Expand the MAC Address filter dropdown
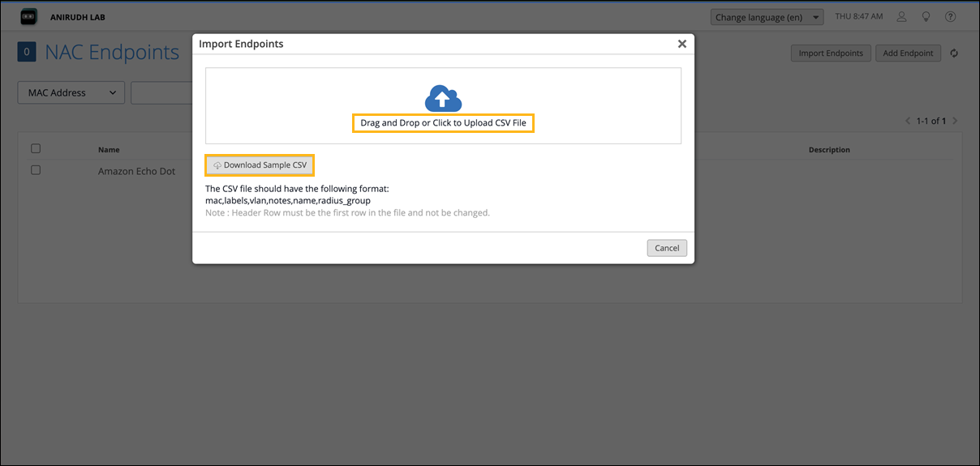This screenshot has height=466, width=980. click(x=71, y=92)
